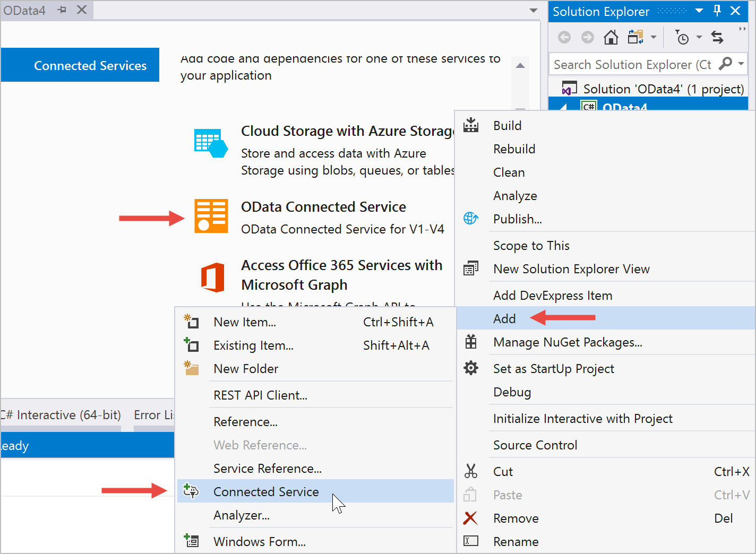
Task: Open the search options dropdown arrow
Action: (741, 64)
